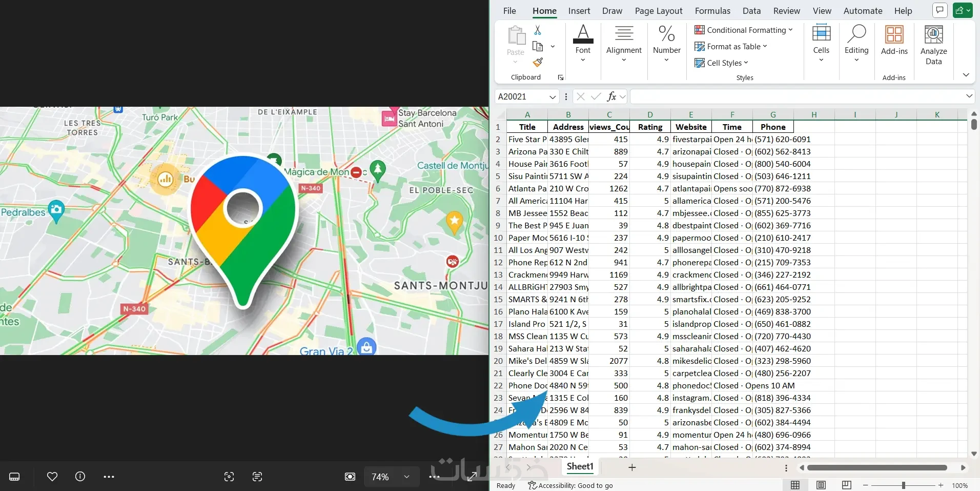Expand the Copy options arrow
Image resolution: width=980 pixels, height=491 pixels.
tap(553, 46)
